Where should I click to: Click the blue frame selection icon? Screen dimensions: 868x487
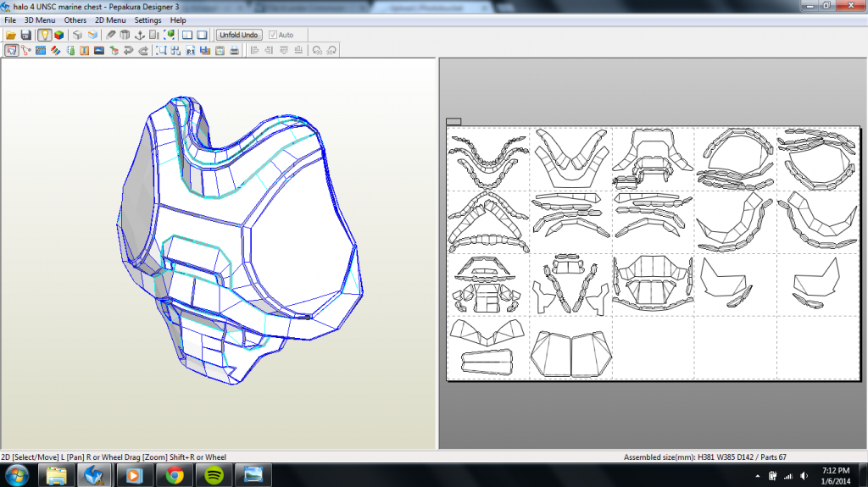coord(161,50)
